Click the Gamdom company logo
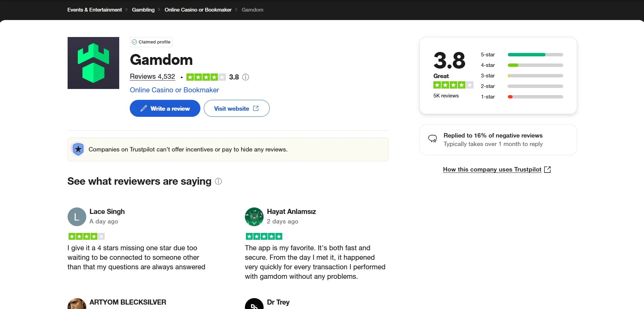This screenshot has height=309, width=644. [x=93, y=63]
